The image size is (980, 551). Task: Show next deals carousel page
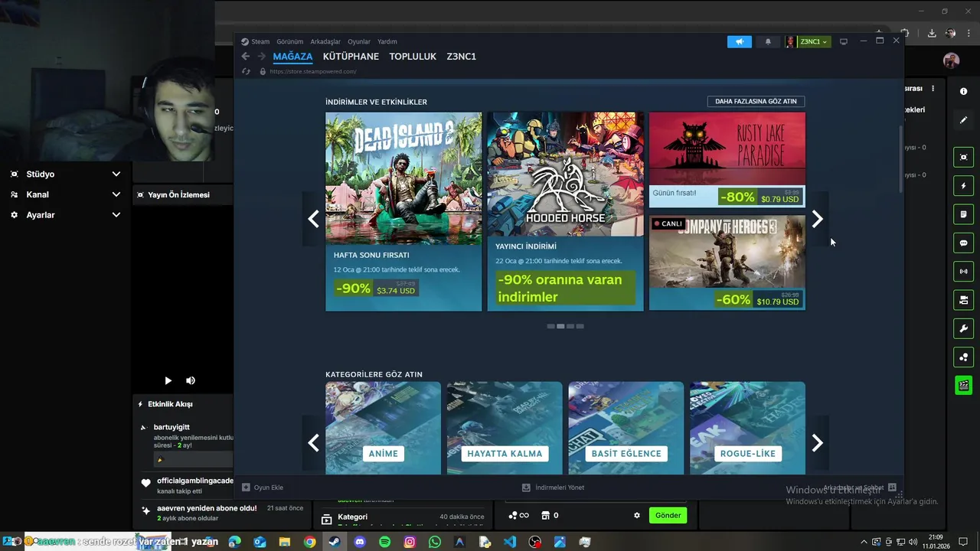pos(817,220)
